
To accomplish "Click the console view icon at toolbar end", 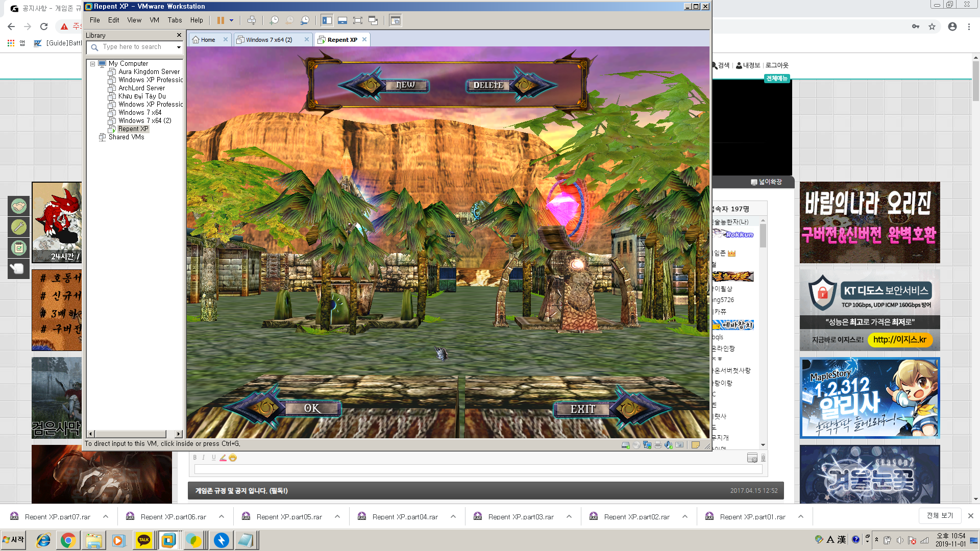I will (395, 20).
